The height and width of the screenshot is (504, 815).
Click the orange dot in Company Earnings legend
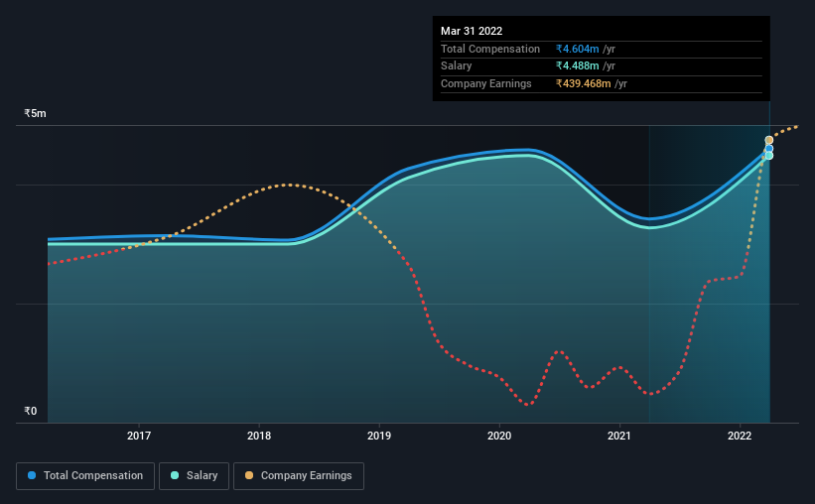pyautogui.click(x=249, y=475)
